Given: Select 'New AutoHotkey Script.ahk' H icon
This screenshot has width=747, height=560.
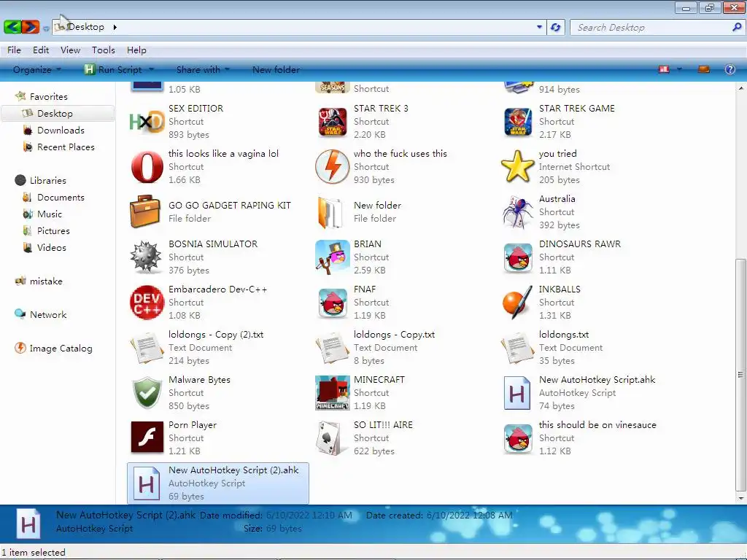Looking at the screenshot, I should click(517, 393).
